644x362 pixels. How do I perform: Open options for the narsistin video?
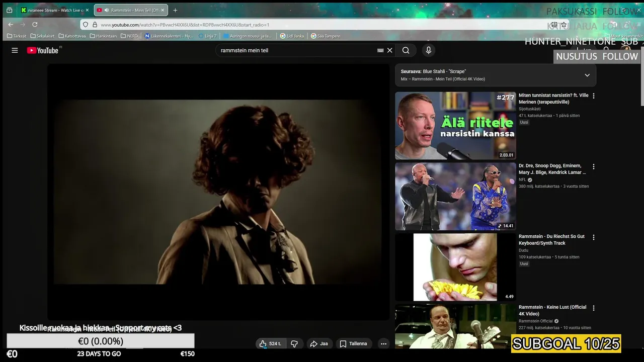594,96
